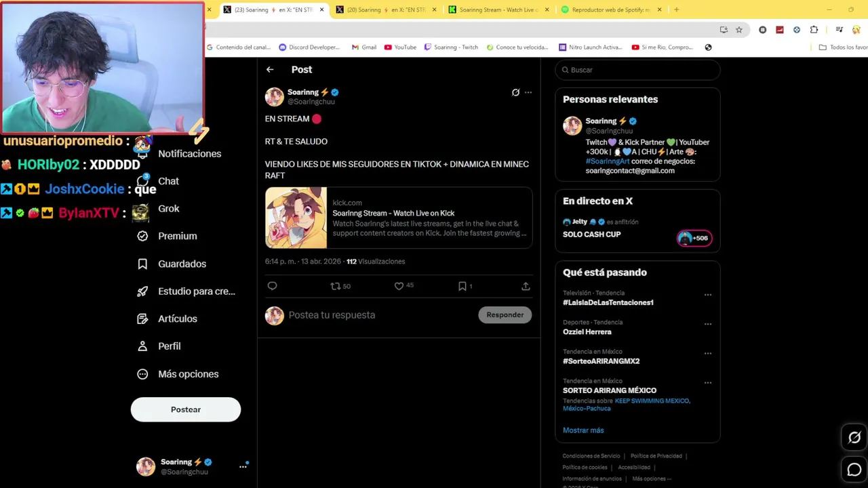Open more options for SORTEO ARIRANG MÉXICO
This screenshot has height=488, width=868.
(708, 382)
